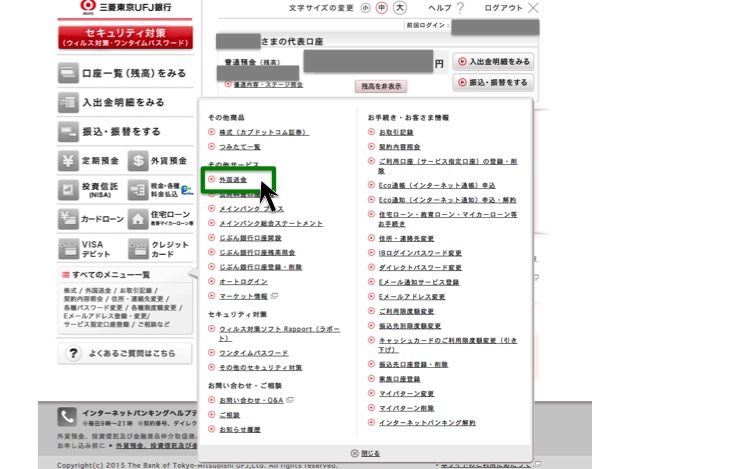Screen dimensions: 750x469
Task: Open the クレジットカード menu item
Action: (x=160, y=249)
